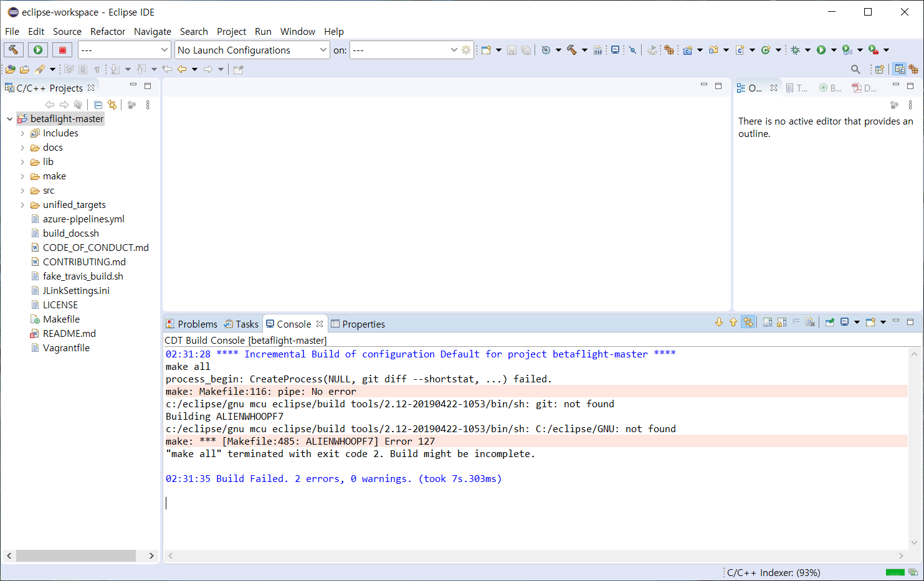Click the C/C++ Indexer (93%) status text

[x=773, y=572]
